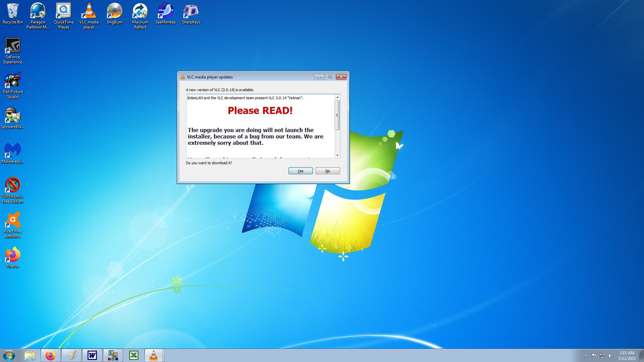Open Malwarebytes from the desktop
Viewport: 644px width, 362px height.
[12, 152]
